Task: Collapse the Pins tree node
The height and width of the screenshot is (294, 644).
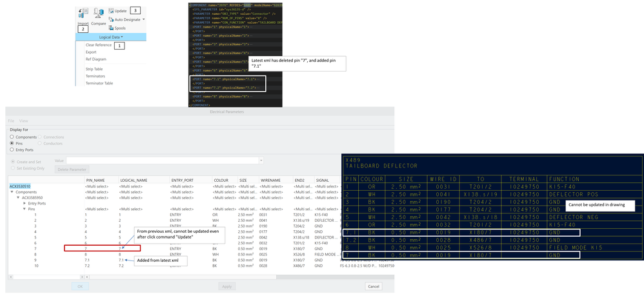Action: pos(23,209)
